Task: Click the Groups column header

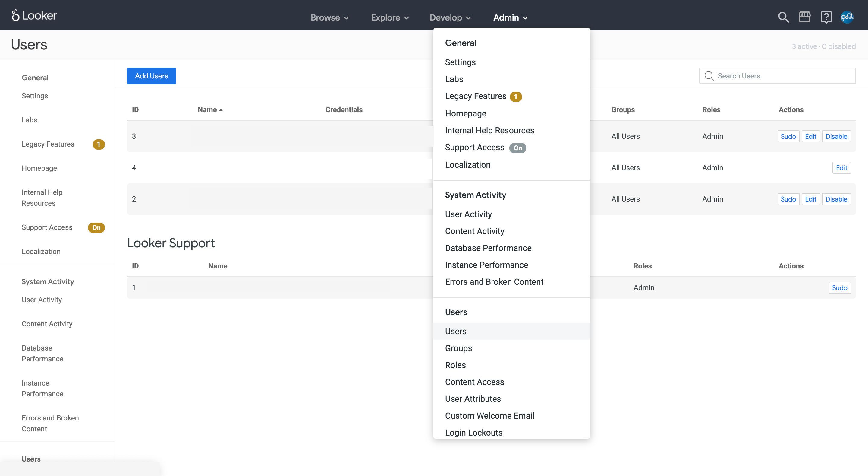Action: coord(623,110)
